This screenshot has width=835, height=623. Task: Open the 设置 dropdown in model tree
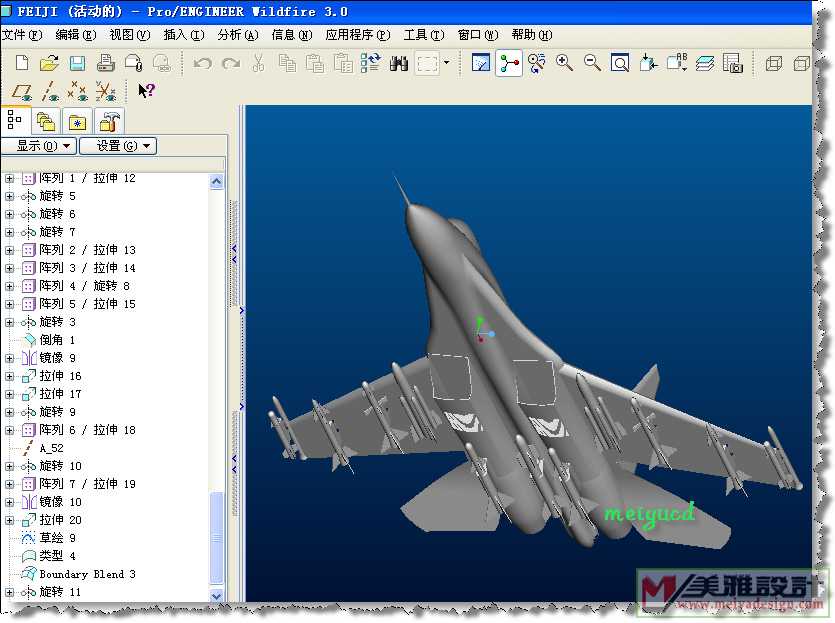tap(118, 145)
